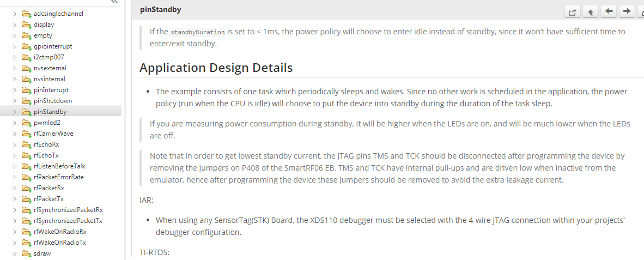Open the rfListenBeforeTalk example
Screen dimensions: 644x260
(x=59, y=166)
